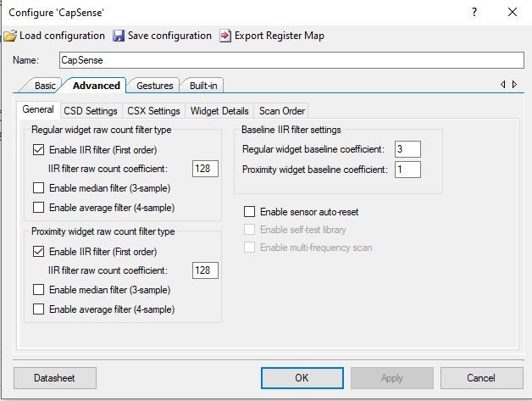
Task: Move tabs right with right arrow
Action: point(515,84)
